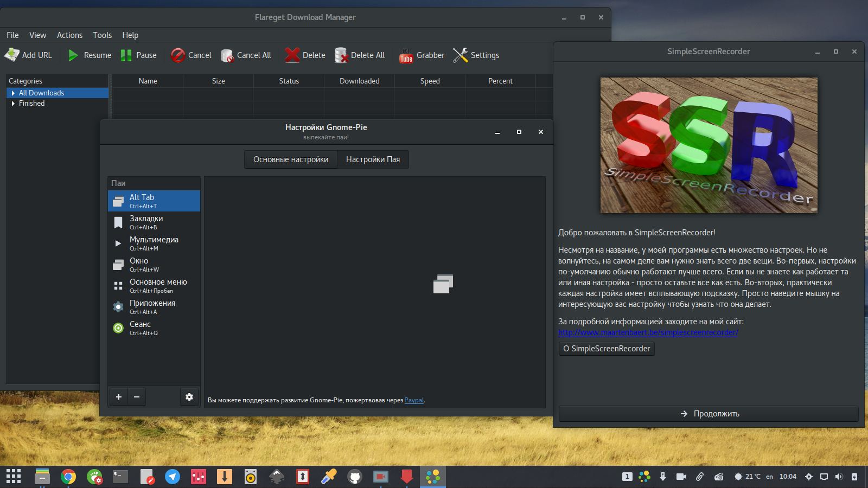This screenshot has height=488, width=868.
Task: Launch Telegram from taskbar
Action: 173,477
